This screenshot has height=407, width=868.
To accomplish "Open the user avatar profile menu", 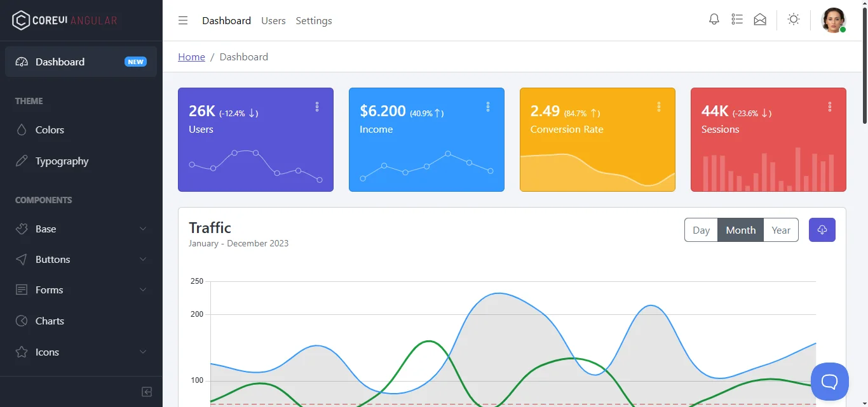I will (x=833, y=20).
